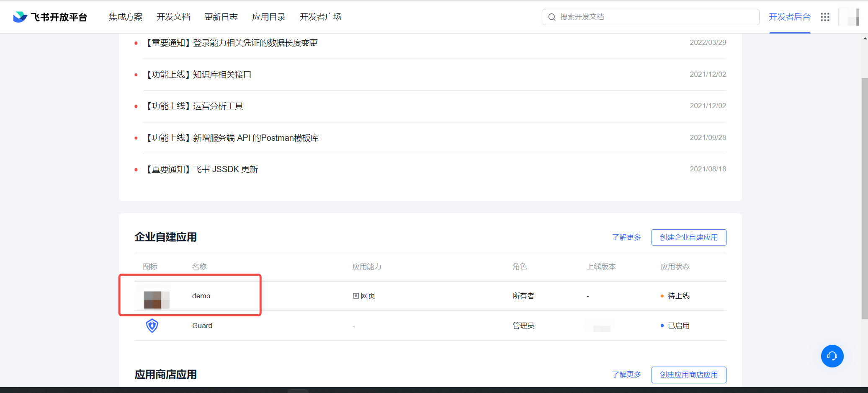Click the Feishu Open Platform logo
Image resolution: width=868 pixels, height=393 pixels.
pyautogui.click(x=50, y=17)
